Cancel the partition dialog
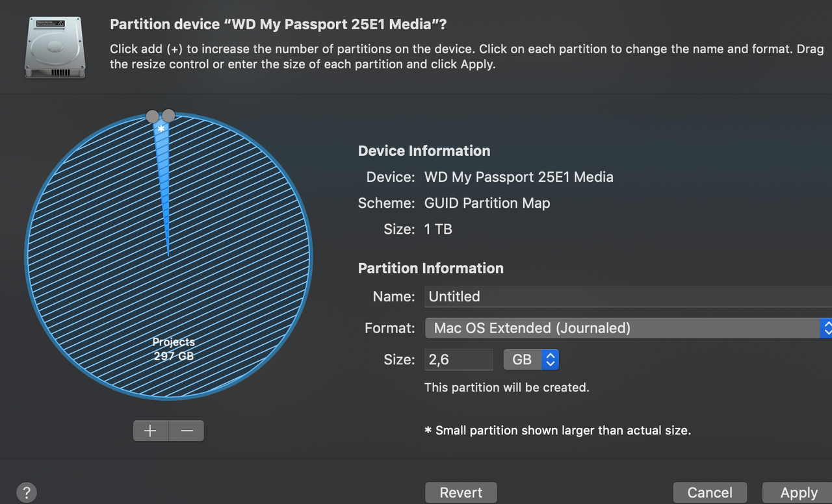832x504 pixels. [710, 493]
